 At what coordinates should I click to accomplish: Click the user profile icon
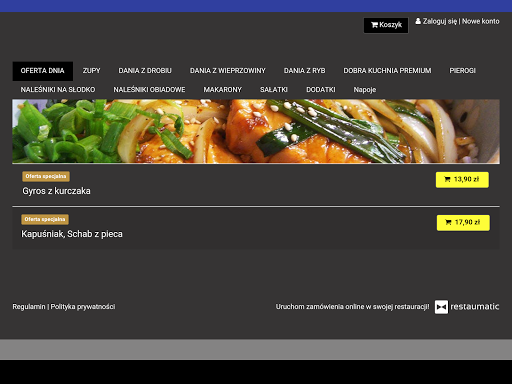(x=418, y=21)
